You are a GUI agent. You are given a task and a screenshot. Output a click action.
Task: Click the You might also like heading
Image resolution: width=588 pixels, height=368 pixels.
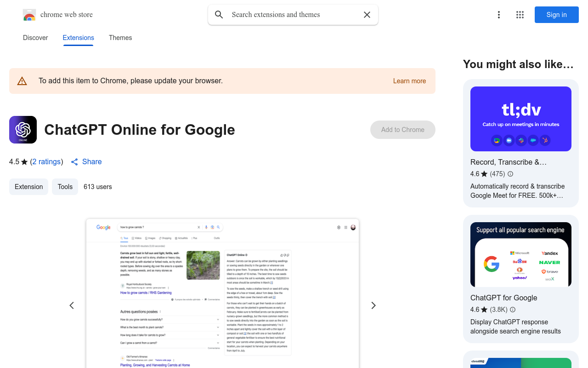(x=518, y=64)
